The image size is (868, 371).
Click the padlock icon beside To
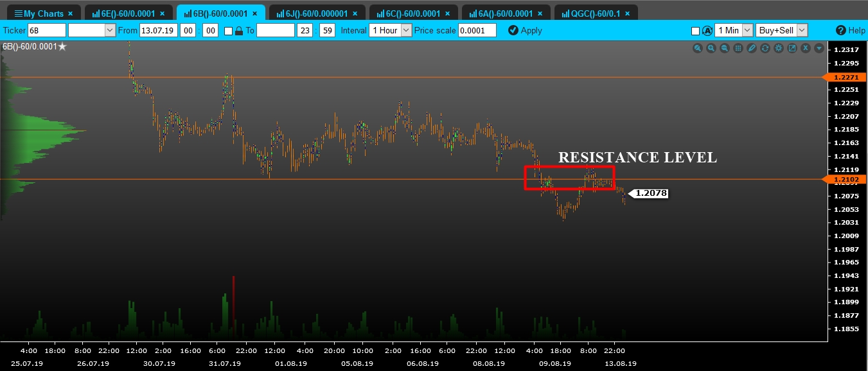(239, 30)
